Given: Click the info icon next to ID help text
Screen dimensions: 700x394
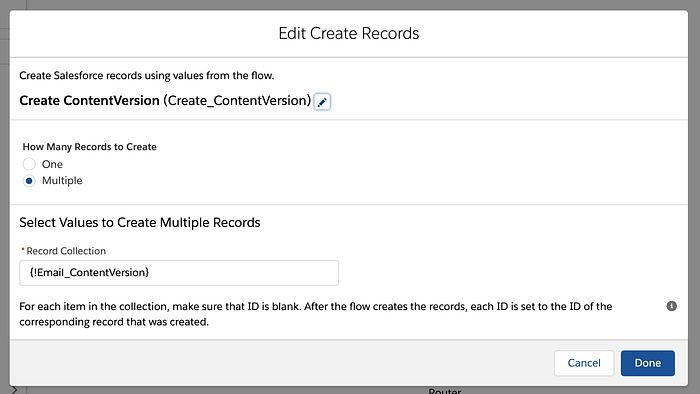Looking at the screenshot, I should [x=671, y=306].
